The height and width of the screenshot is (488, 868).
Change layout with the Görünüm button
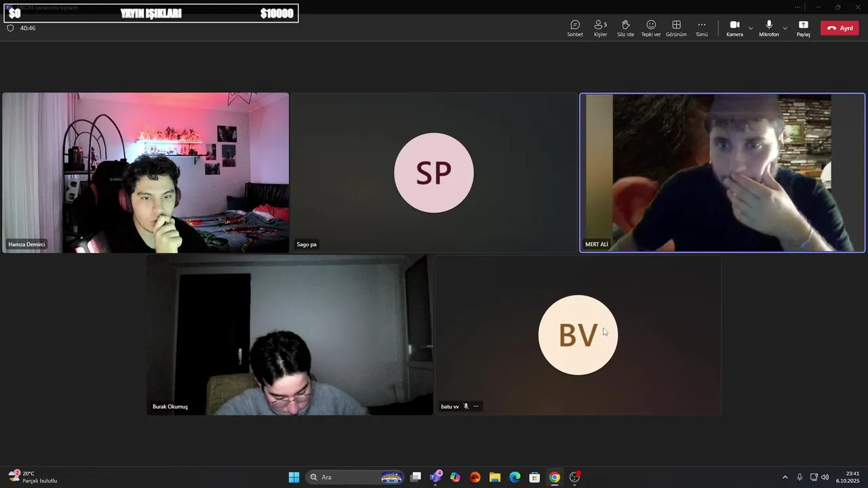point(676,28)
